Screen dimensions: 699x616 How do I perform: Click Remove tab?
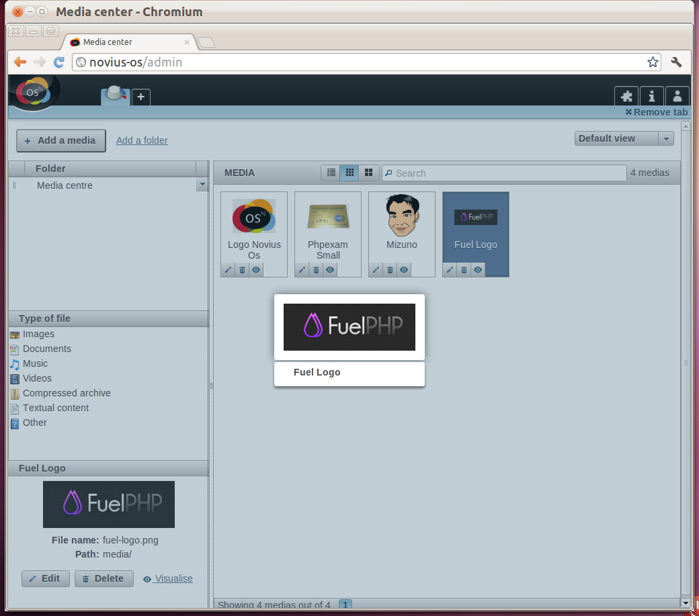click(x=656, y=112)
